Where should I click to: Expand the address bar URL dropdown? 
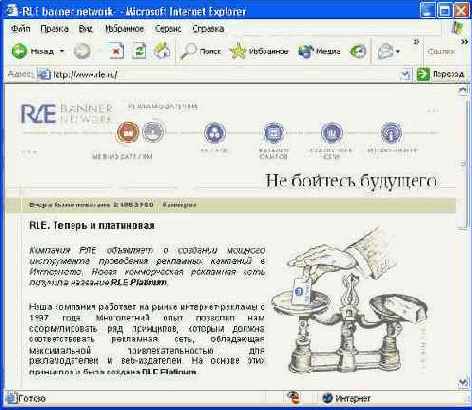pos(405,74)
